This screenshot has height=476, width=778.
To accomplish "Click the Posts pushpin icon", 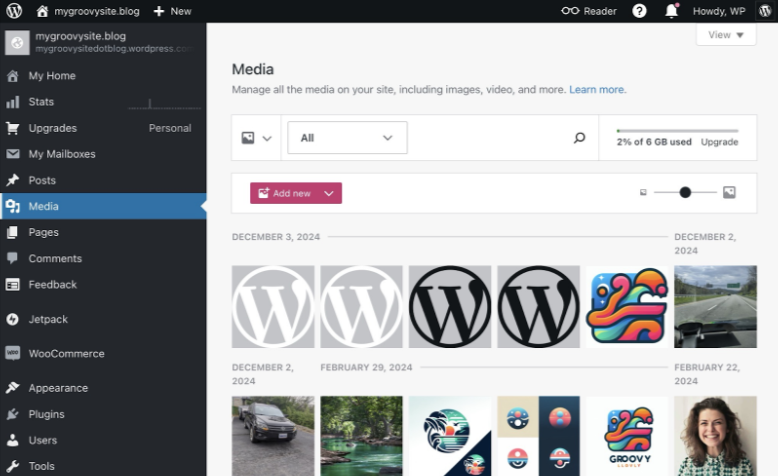I will tap(12, 180).
